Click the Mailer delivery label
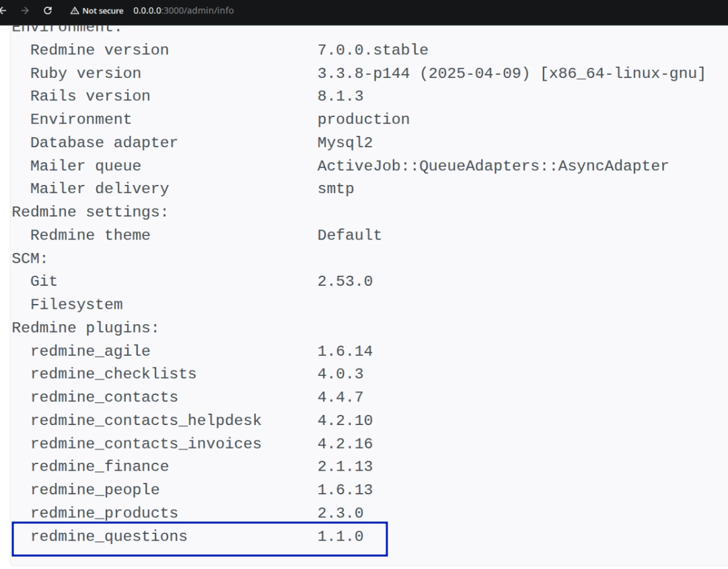 [100, 188]
